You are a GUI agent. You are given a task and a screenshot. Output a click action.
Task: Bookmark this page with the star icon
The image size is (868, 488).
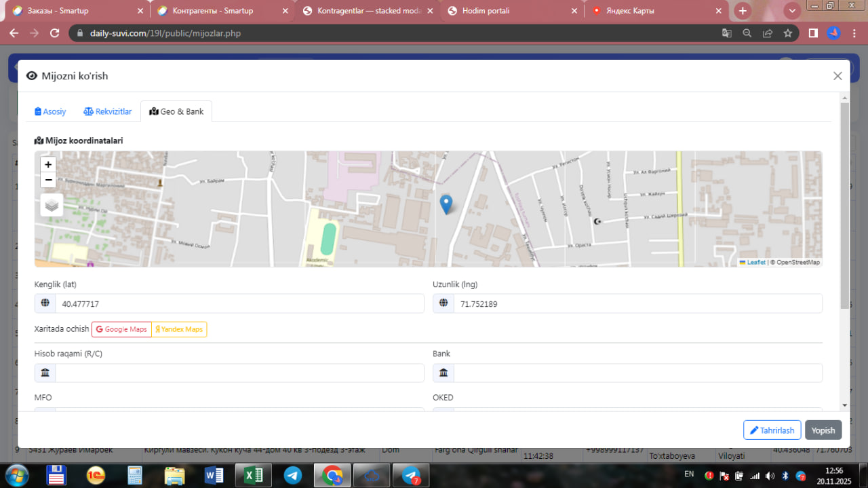pyautogui.click(x=787, y=33)
